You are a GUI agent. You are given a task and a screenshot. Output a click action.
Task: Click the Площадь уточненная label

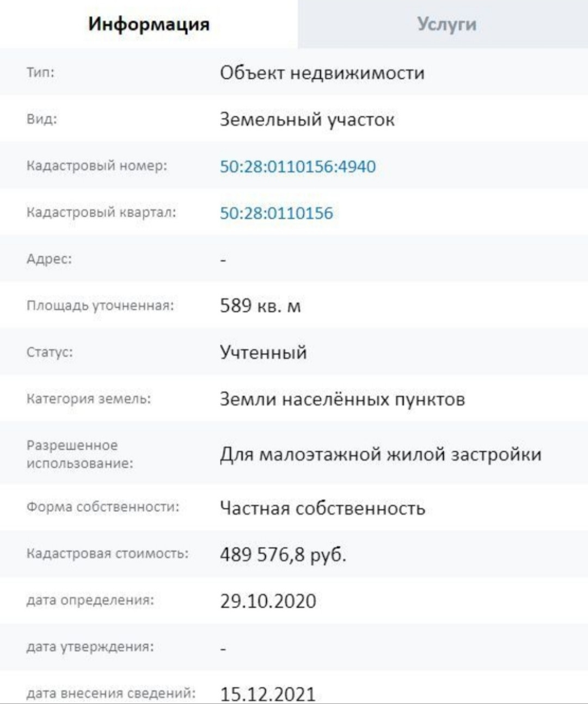pos(100,305)
